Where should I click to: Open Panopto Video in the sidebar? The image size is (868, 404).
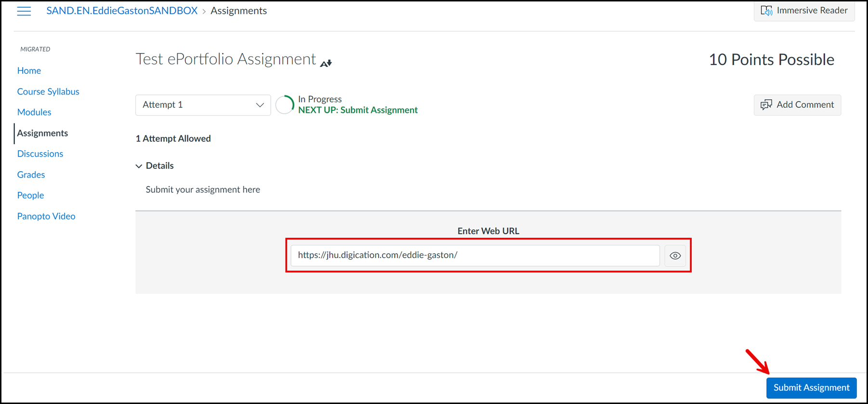[x=46, y=216]
